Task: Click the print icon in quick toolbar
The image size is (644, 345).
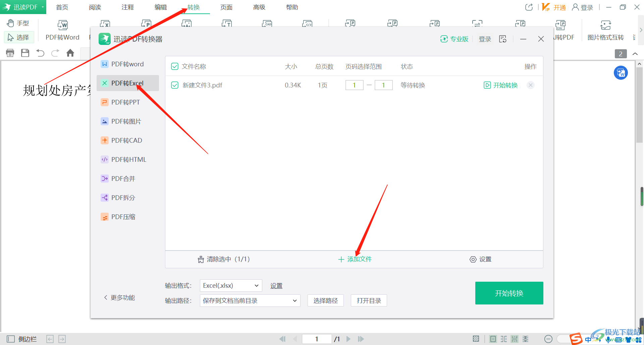Action: tap(10, 53)
